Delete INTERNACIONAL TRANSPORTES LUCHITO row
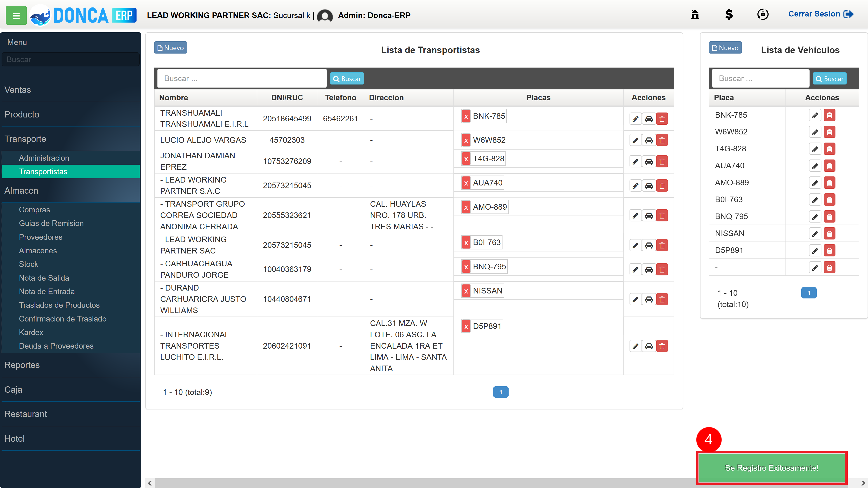Image resolution: width=868 pixels, height=488 pixels. tap(662, 346)
